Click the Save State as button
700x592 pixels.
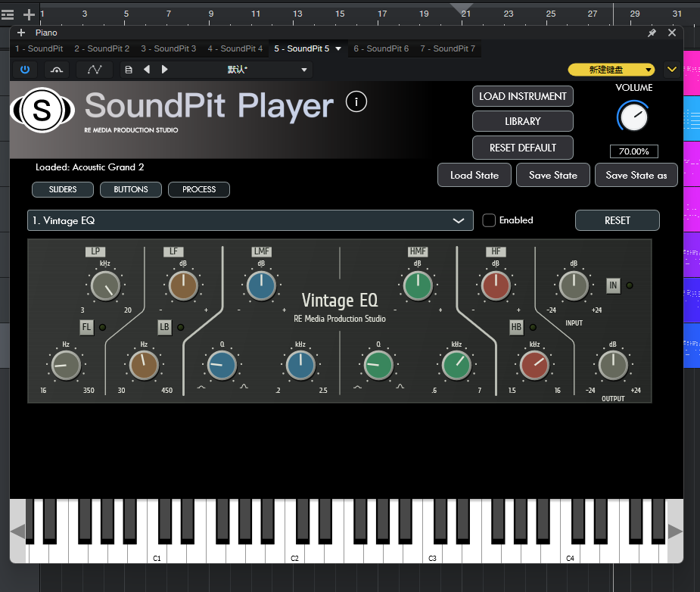point(636,176)
